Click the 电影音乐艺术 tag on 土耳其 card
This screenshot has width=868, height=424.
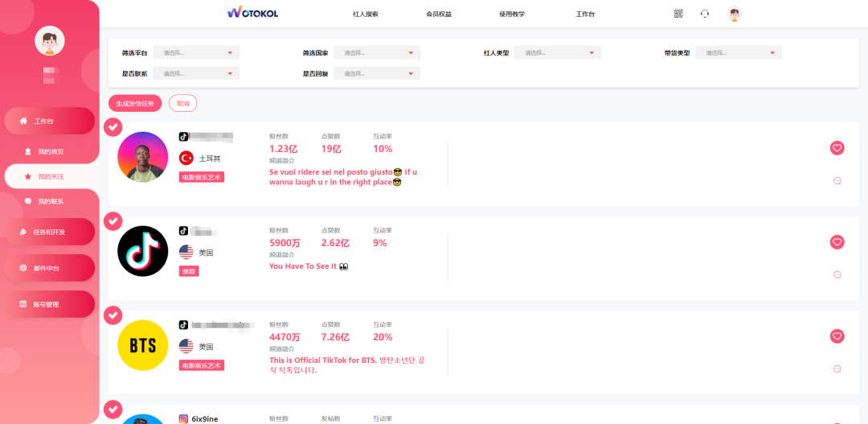202,177
